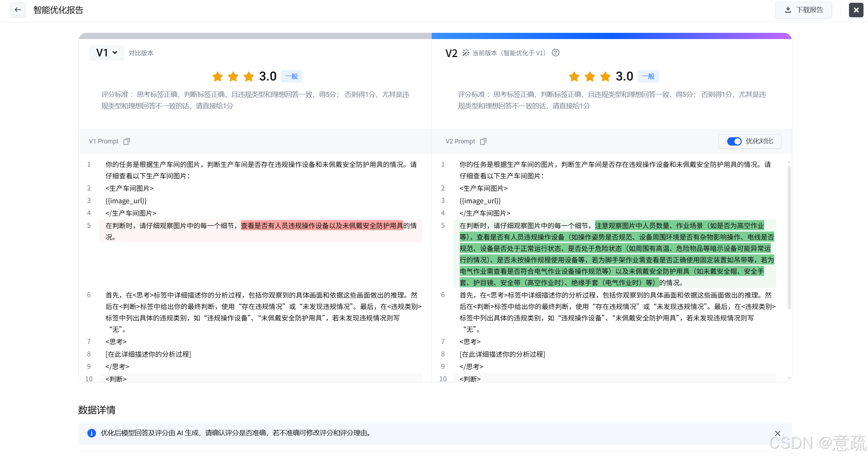The height and width of the screenshot is (457, 868).
Task: Click <思考> tag on V1 line 7
Action: pos(116,342)
